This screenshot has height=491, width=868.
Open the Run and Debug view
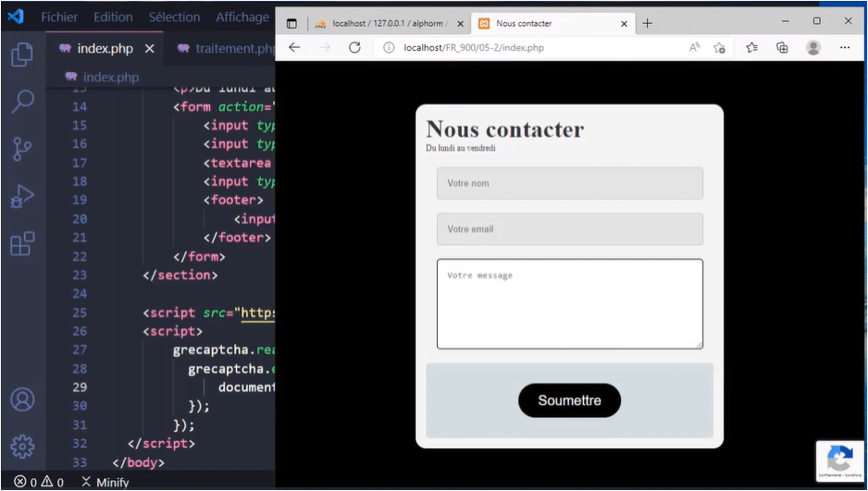coord(22,196)
